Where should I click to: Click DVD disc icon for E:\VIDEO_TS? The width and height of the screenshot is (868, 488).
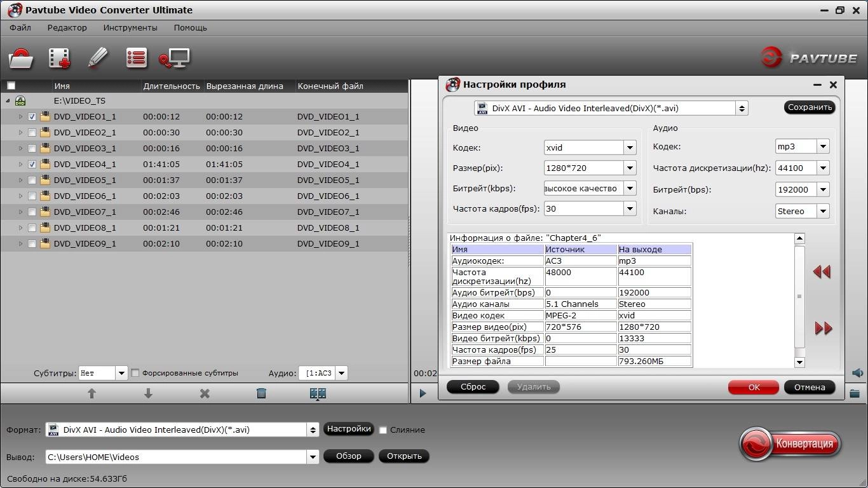point(20,100)
